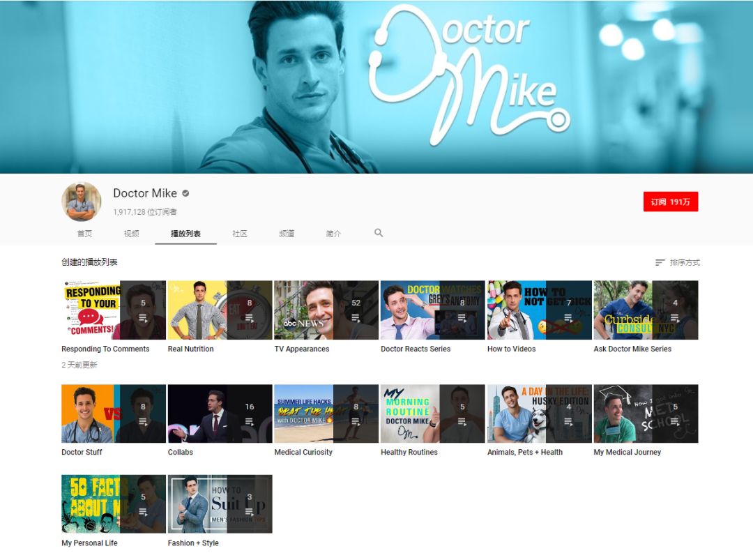Open the Community (社区) tab
The width and height of the screenshot is (753, 560).
(x=240, y=234)
